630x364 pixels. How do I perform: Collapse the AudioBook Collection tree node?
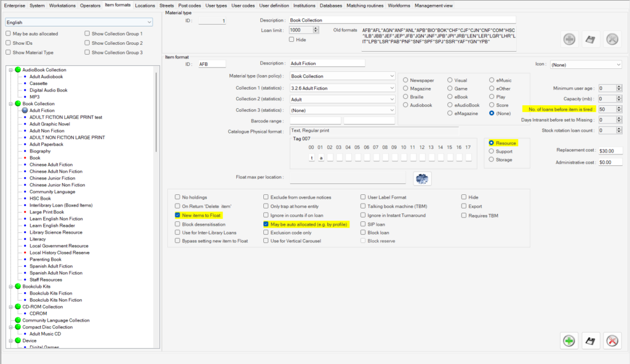pyautogui.click(x=11, y=70)
